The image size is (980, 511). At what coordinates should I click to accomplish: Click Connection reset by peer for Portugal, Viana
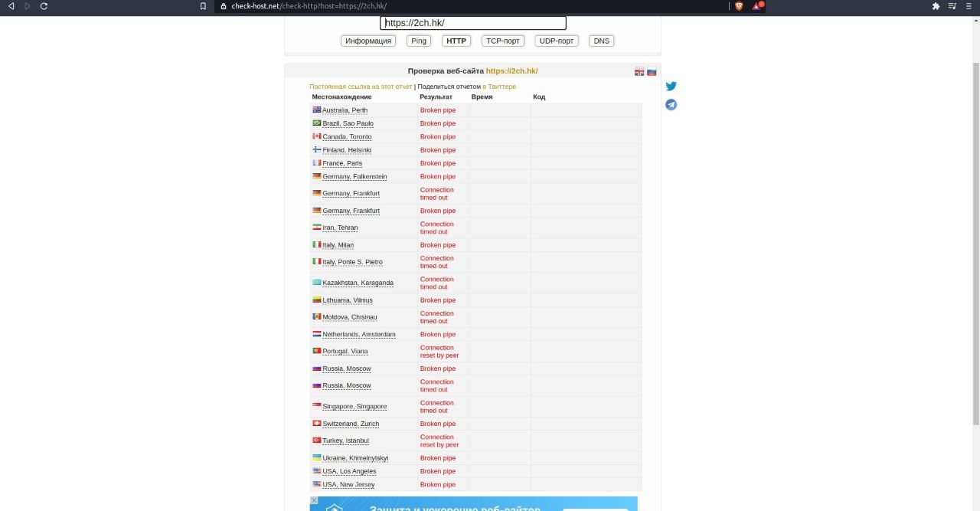point(439,352)
